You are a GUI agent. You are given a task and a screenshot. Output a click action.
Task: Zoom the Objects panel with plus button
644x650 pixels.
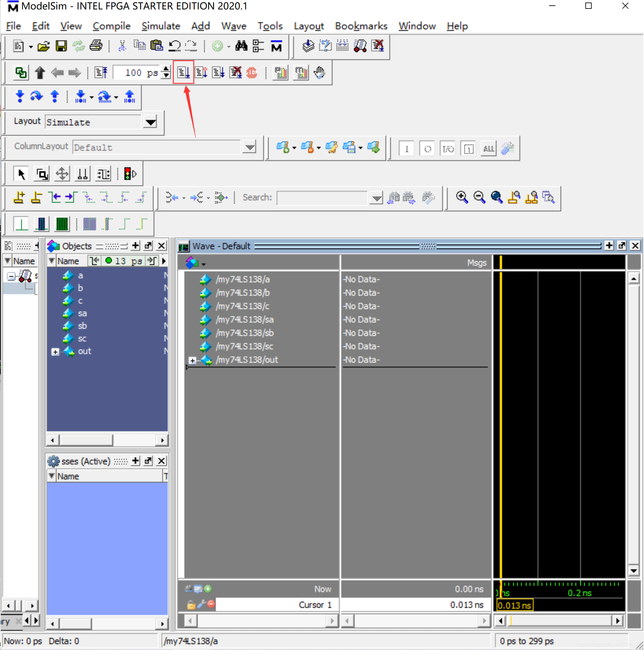(135, 246)
